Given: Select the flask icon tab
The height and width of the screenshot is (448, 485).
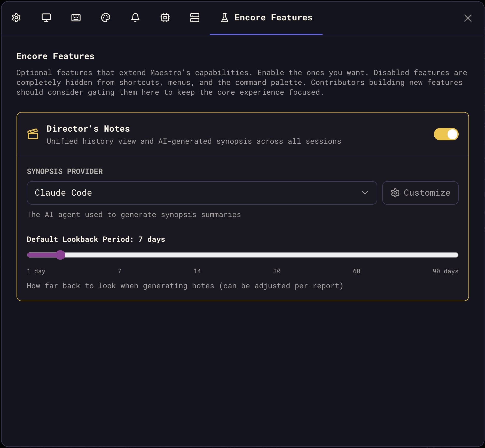Looking at the screenshot, I should point(225,18).
